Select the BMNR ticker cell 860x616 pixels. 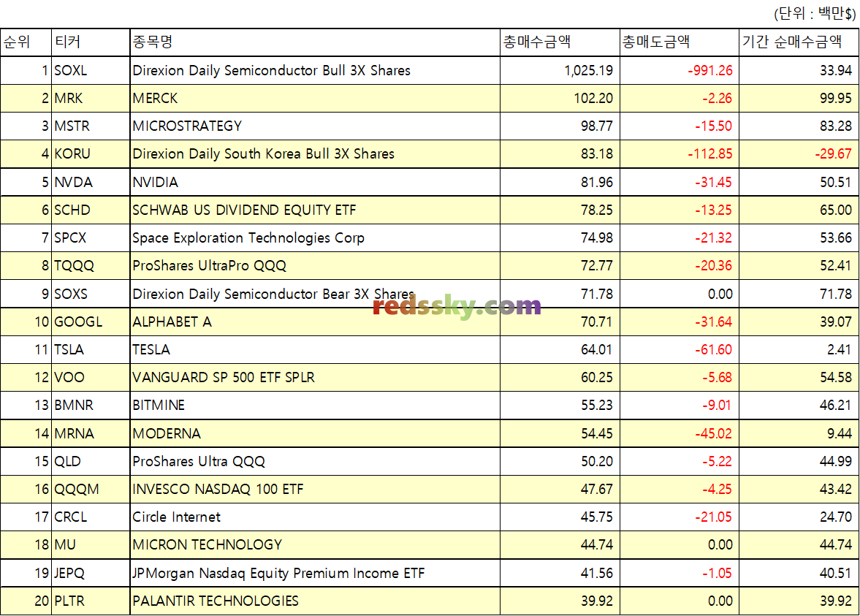(x=91, y=406)
